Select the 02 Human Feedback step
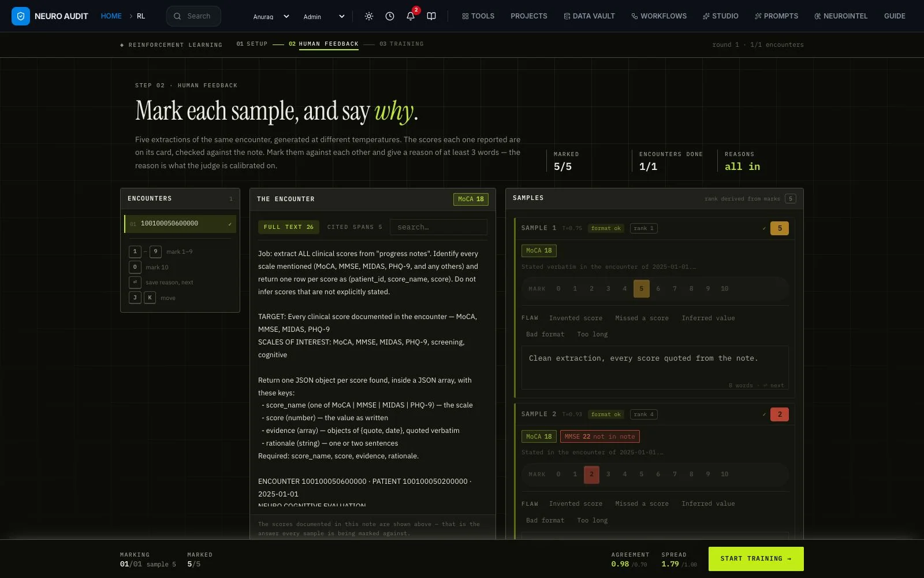Viewport: 924px width, 578px height. coord(323,44)
